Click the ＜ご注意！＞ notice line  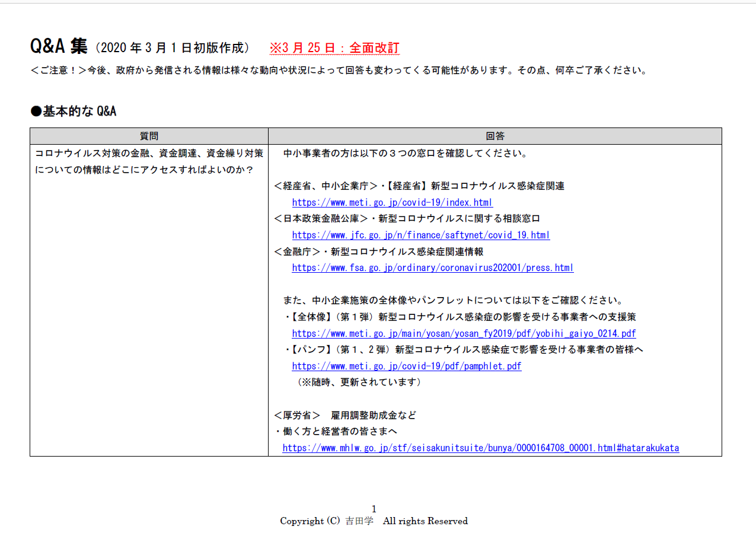(x=338, y=71)
